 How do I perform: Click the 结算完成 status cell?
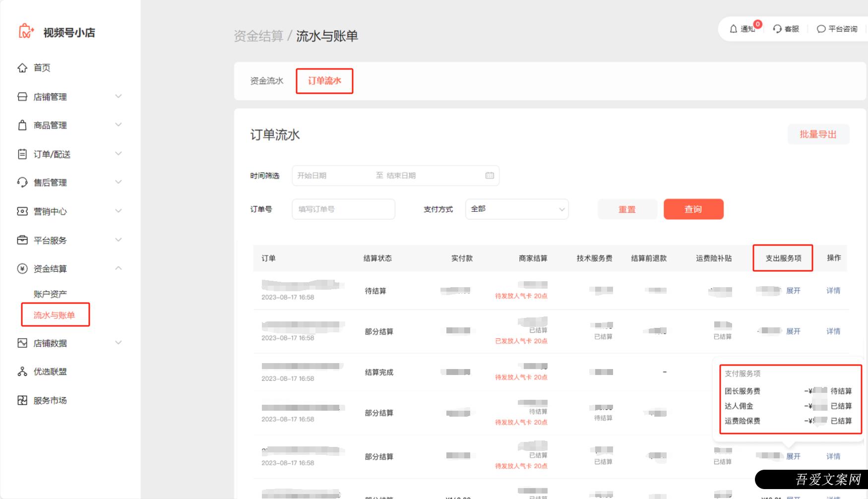click(379, 372)
